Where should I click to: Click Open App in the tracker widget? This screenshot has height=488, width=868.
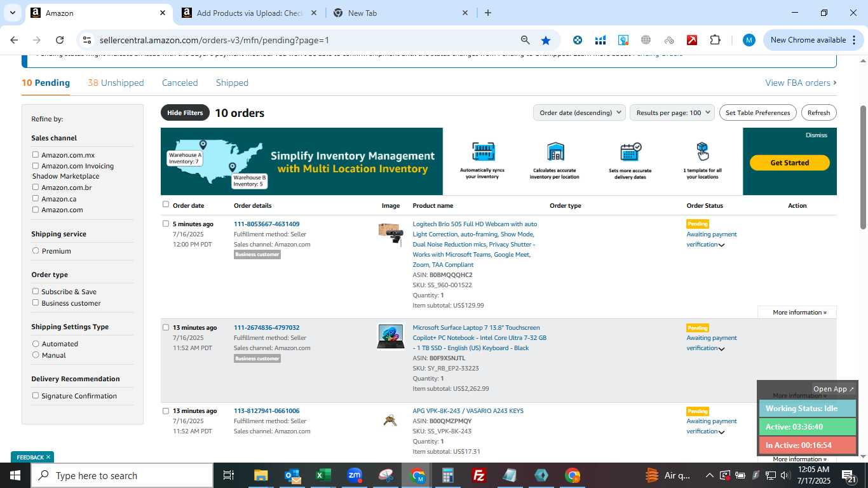834,389
